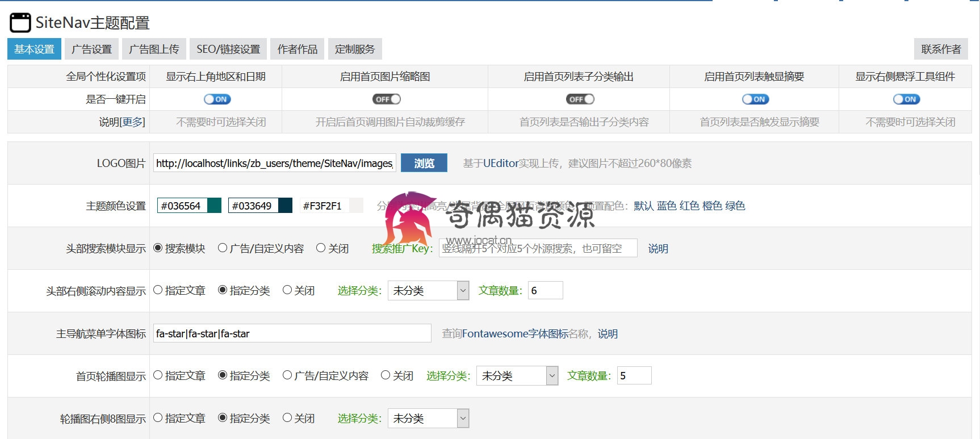Click the #F3F2F1 light gray color swatch
The width and height of the screenshot is (980, 439).
tap(356, 206)
